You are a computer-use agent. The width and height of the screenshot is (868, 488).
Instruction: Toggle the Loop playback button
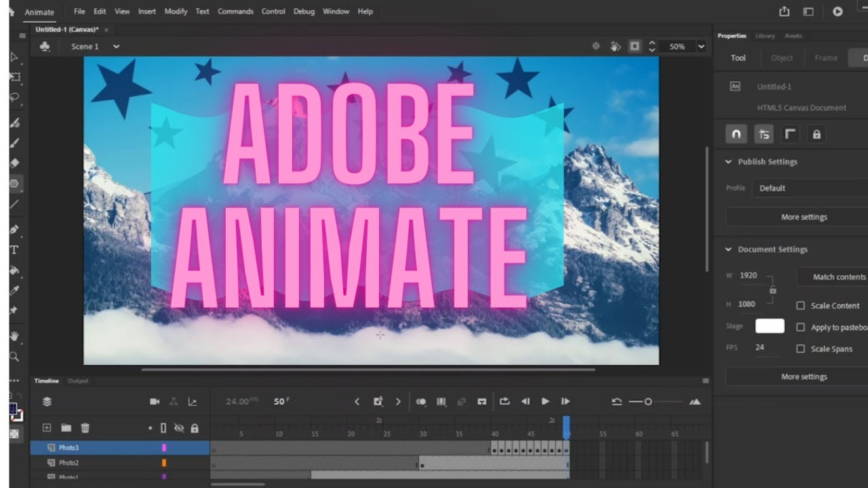pos(505,402)
